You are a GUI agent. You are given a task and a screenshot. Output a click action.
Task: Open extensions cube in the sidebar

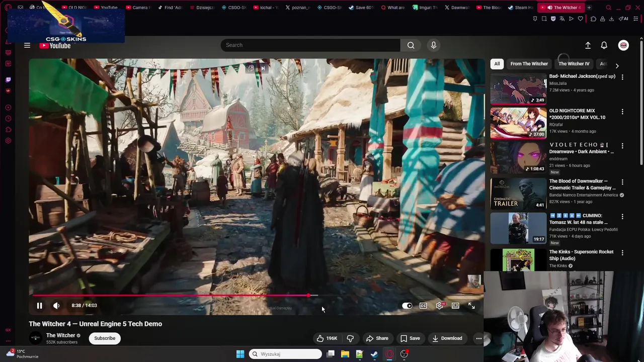(8, 130)
